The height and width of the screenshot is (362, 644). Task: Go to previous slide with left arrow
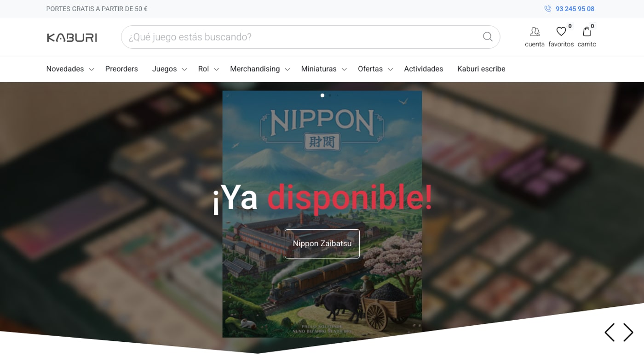(x=609, y=332)
